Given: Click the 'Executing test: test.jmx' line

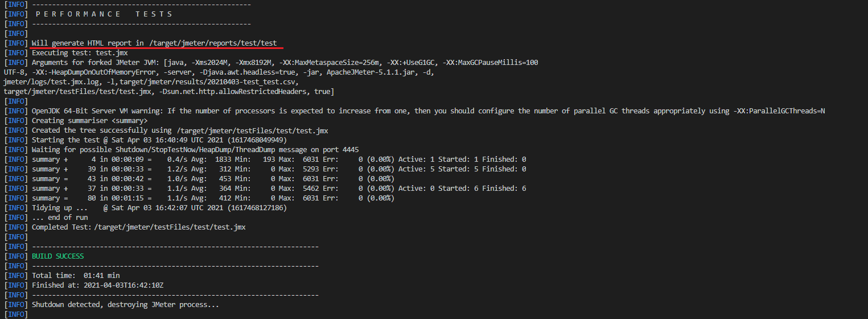Looking at the screenshot, I should tap(80, 53).
